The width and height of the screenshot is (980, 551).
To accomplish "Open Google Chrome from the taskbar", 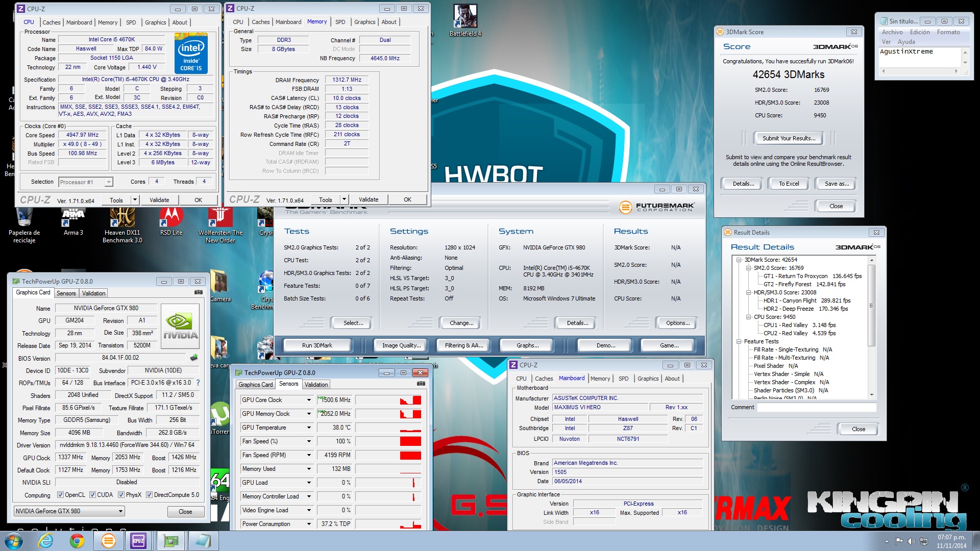I will 77,541.
